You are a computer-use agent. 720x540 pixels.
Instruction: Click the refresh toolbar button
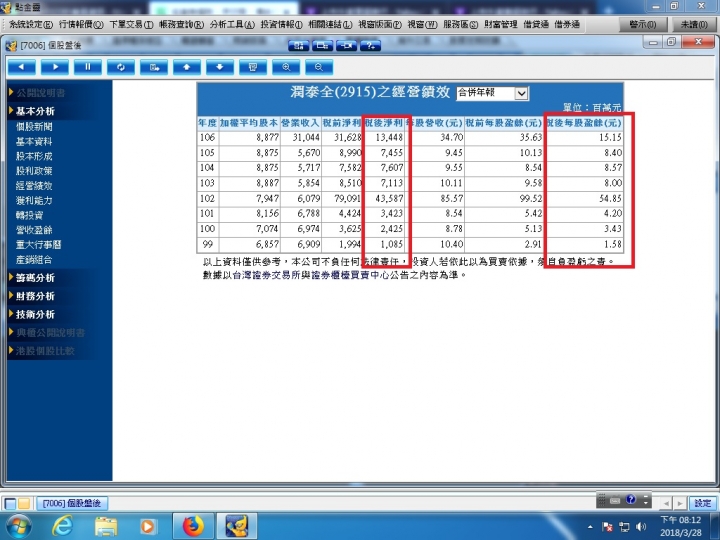(121, 67)
